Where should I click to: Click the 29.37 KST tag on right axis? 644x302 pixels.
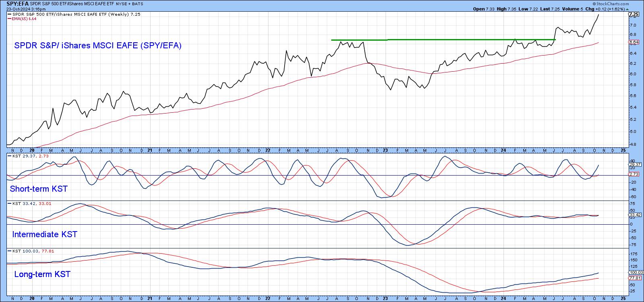click(635, 165)
